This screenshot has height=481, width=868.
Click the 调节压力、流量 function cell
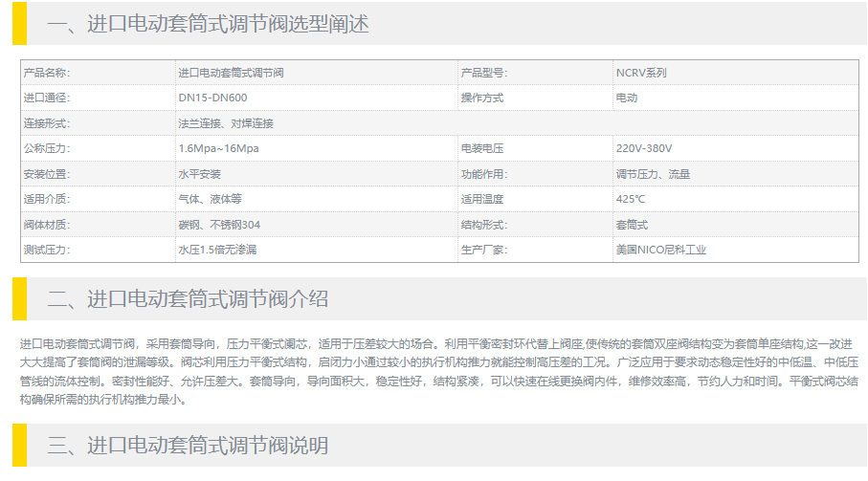click(x=653, y=174)
